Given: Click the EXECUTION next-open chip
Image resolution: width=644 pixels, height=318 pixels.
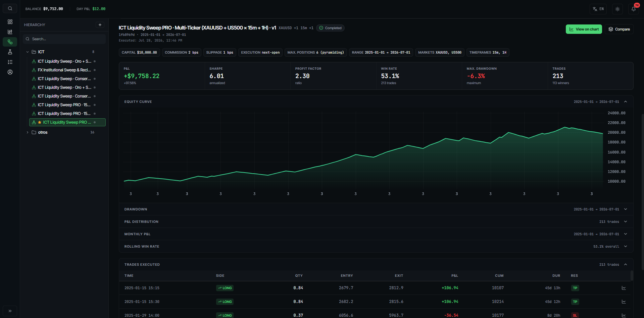Looking at the screenshot, I should point(260,53).
